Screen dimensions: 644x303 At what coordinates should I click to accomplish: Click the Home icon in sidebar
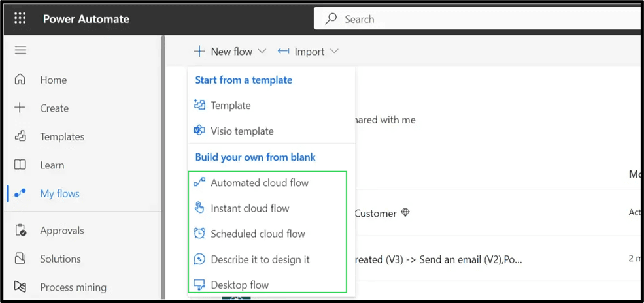20,80
